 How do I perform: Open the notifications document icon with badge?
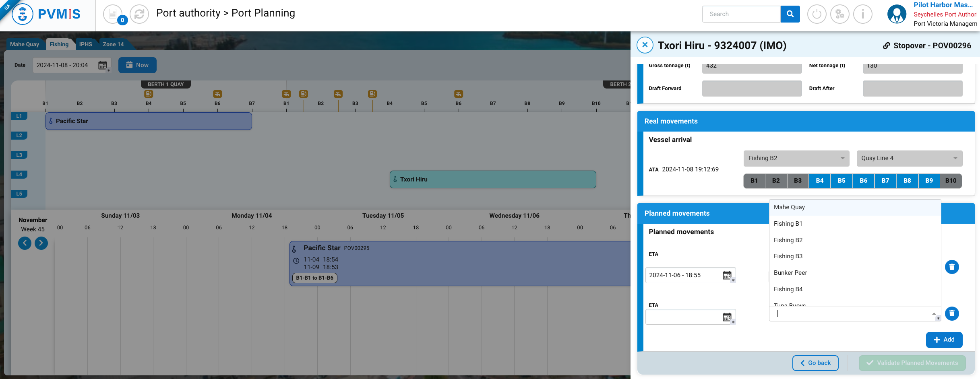(113, 14)
